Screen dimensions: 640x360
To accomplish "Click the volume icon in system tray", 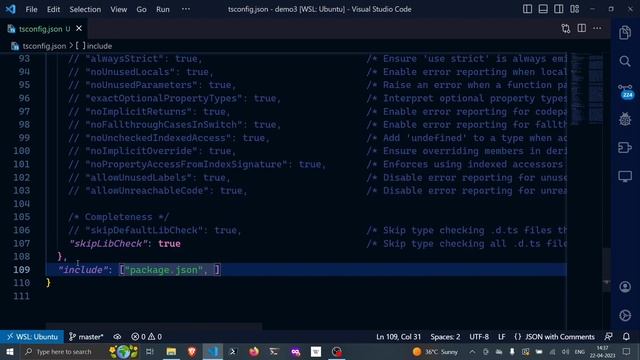I will coord(565,352).
